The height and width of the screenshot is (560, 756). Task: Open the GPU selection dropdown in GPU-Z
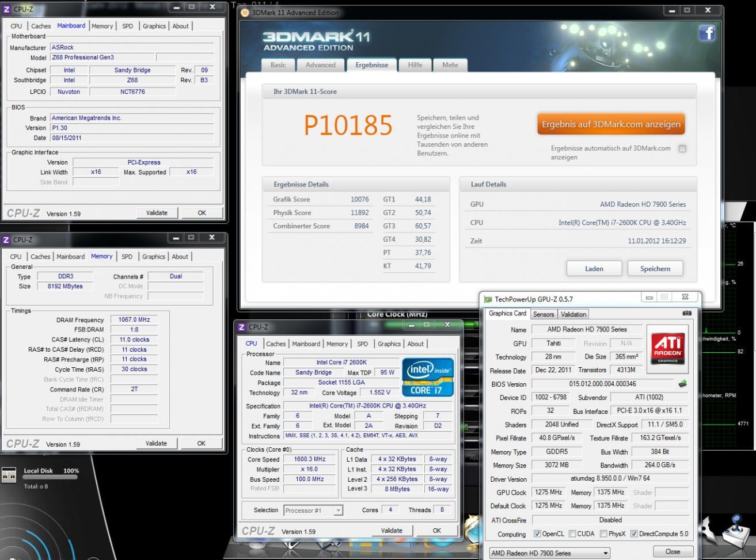pos(549,553)
